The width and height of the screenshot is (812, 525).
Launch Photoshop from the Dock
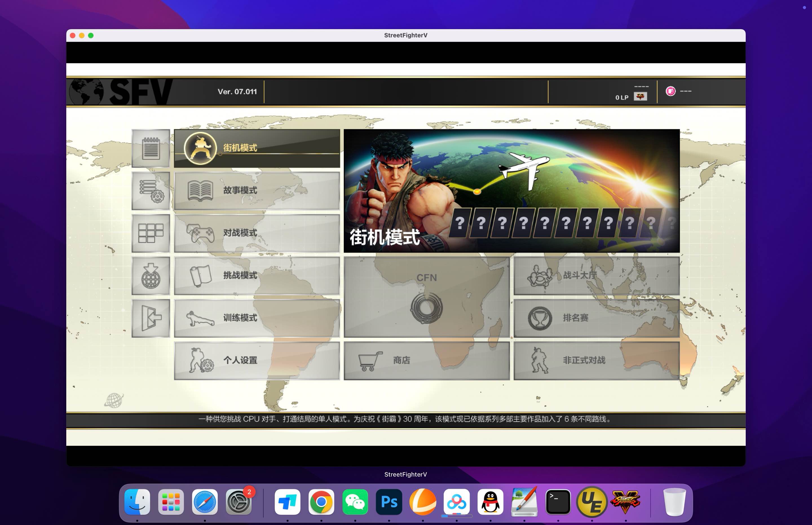pos(389,502)
